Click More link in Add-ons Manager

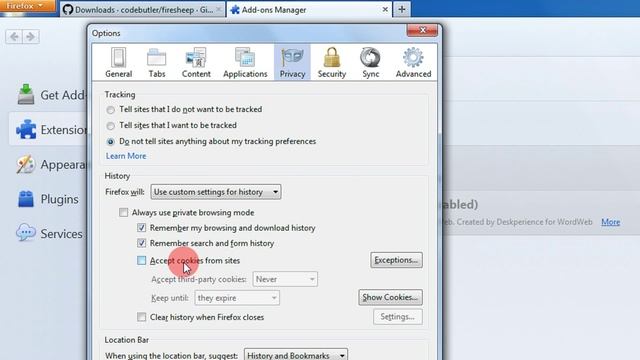pos(611,222)
